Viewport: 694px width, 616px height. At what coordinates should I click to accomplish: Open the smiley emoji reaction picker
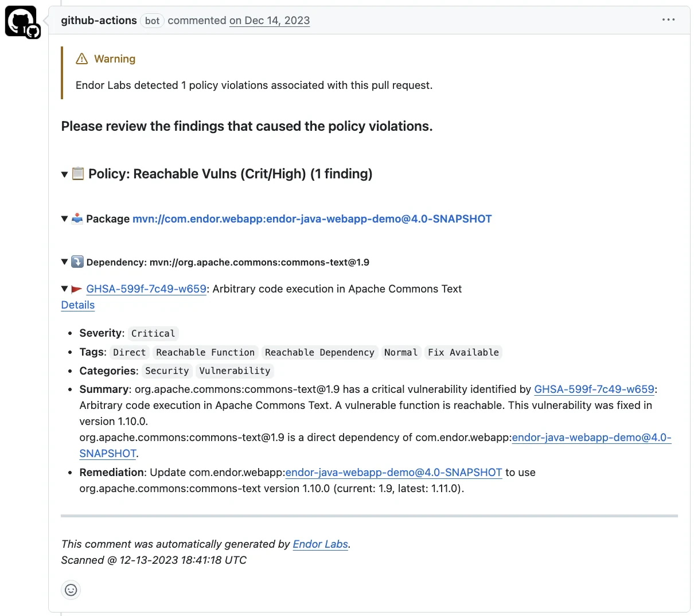point(71,590)
